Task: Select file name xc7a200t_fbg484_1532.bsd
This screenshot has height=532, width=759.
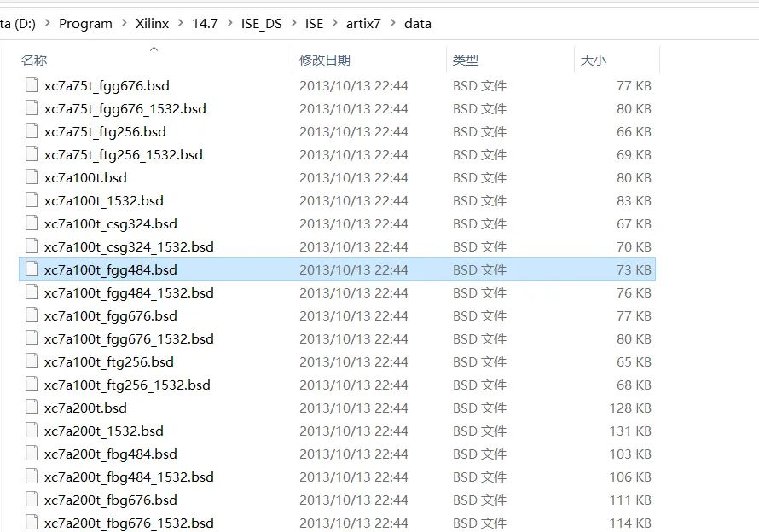Action: [129, 477]
